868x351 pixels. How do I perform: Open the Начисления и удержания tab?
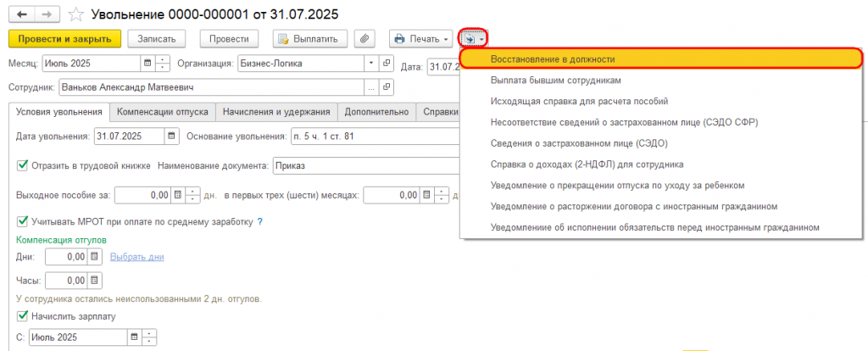[277, 112]
